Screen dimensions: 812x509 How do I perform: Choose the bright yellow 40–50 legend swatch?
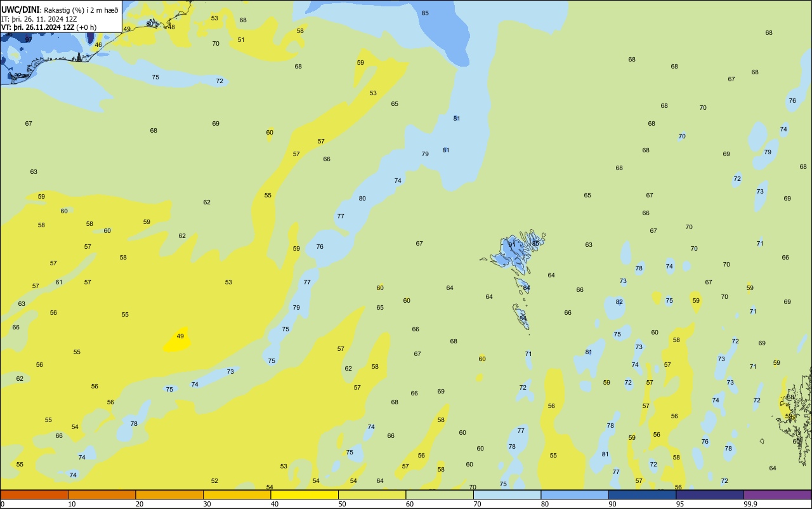pos(304,494)
